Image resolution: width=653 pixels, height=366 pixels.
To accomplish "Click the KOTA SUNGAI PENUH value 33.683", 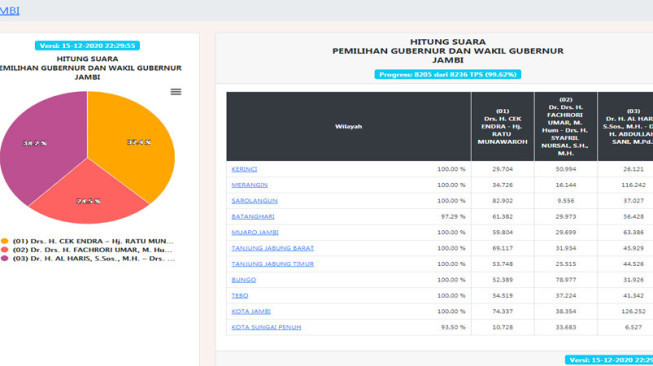I will pos(566,327).
